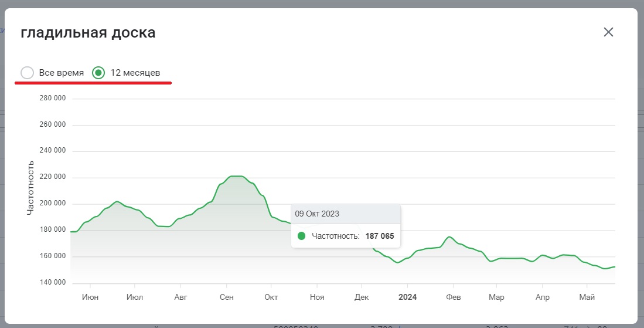Click the 280 000 y-axis label

coord(52,99)
